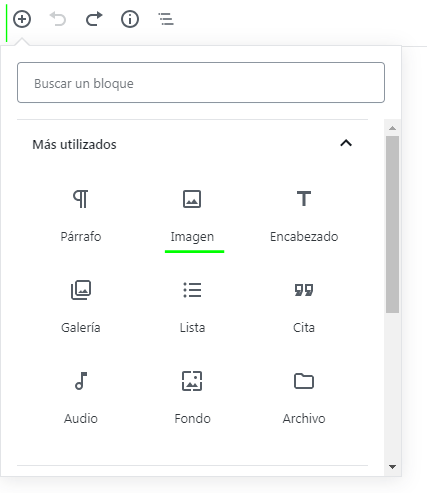Viewport: 427px width, 493px height.
Task: Insert an Imagen block
Action: [x=192, y=215]
